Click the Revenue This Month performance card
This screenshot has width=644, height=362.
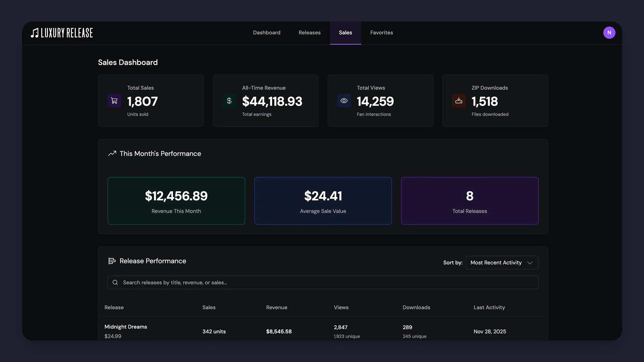click(x=176, y=201)
